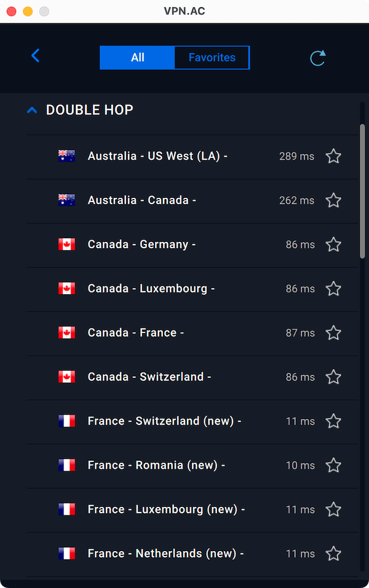369x588 pixels.
Task: Switch to the All tab
Action: [x=137, y=58]
